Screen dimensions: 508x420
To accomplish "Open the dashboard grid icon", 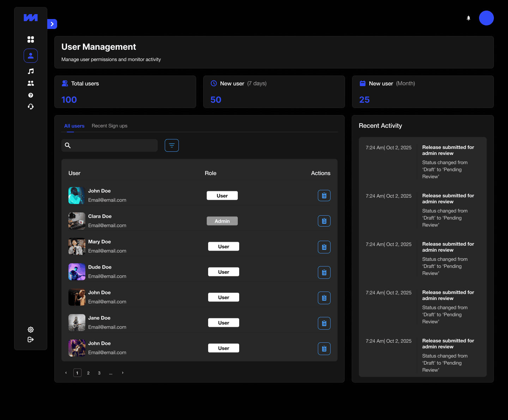I will 31,39.
